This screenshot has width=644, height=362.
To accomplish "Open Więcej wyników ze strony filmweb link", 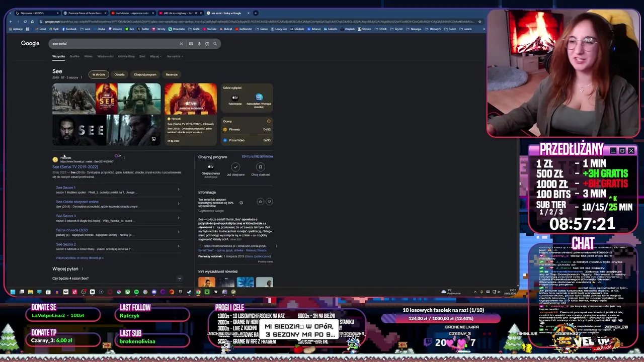I will click(79, 258).
